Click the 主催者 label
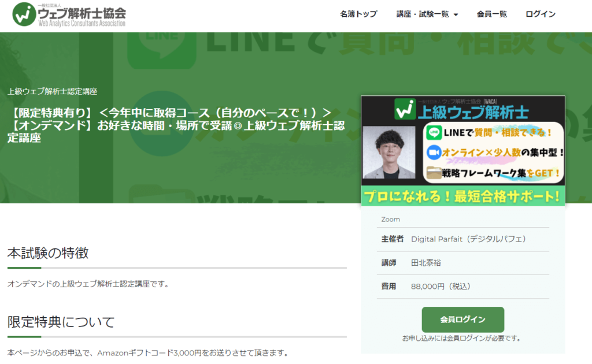The width and height of the screenshot is (592, 364). [x=393, y=239]
